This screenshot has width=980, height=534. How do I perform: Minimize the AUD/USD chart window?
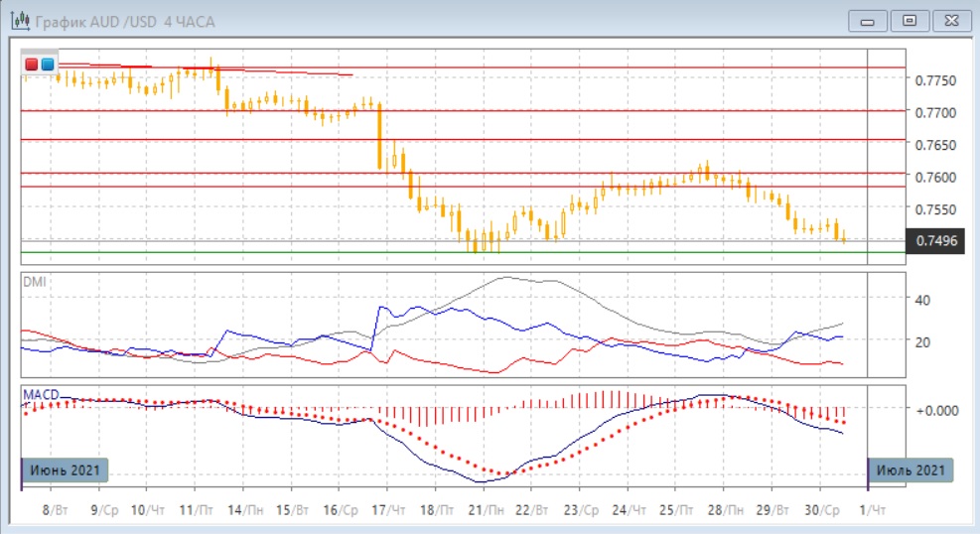tap(868, 20)
